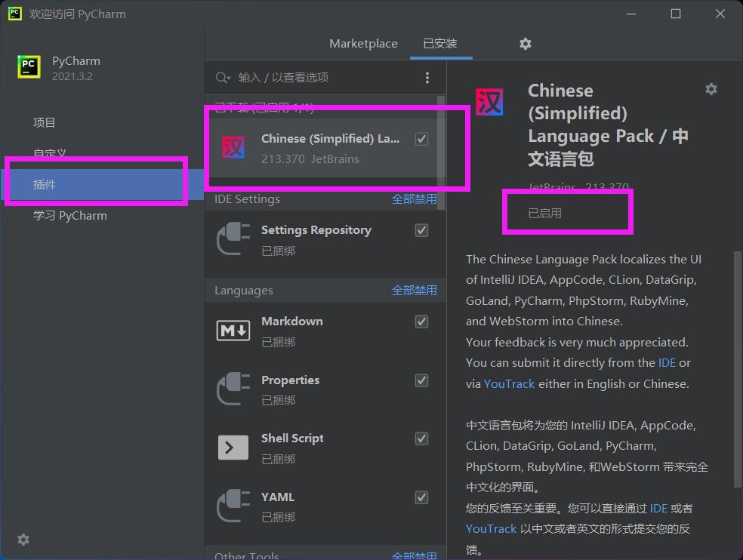
Task: Click 全部禁用 for Languages group
Action: [414, 291]
